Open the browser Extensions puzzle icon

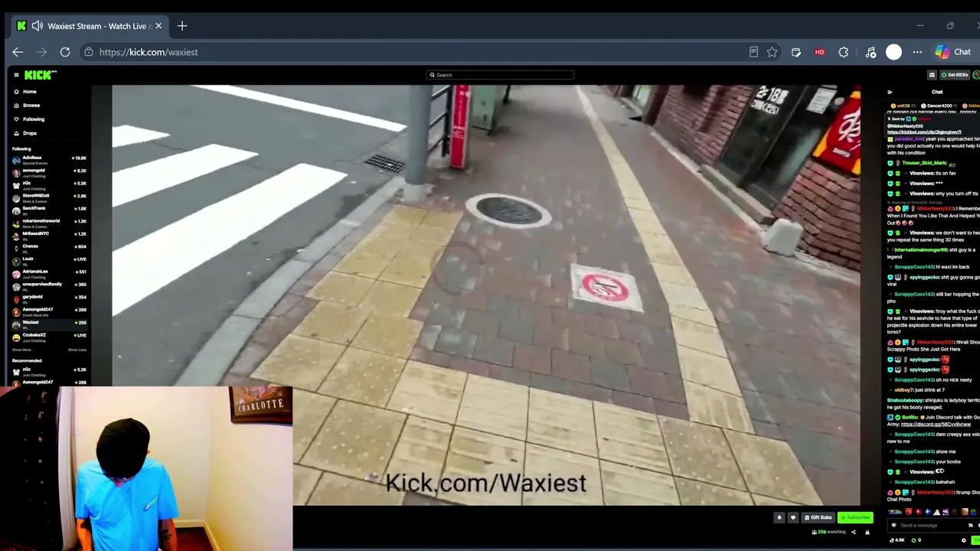(x=843, y=52)
